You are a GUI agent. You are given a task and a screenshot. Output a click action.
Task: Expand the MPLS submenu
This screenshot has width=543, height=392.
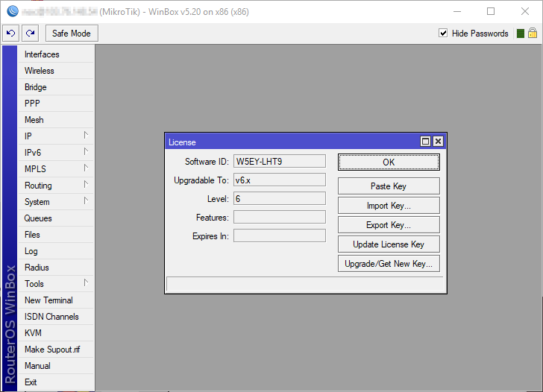(x=56, y=169)
